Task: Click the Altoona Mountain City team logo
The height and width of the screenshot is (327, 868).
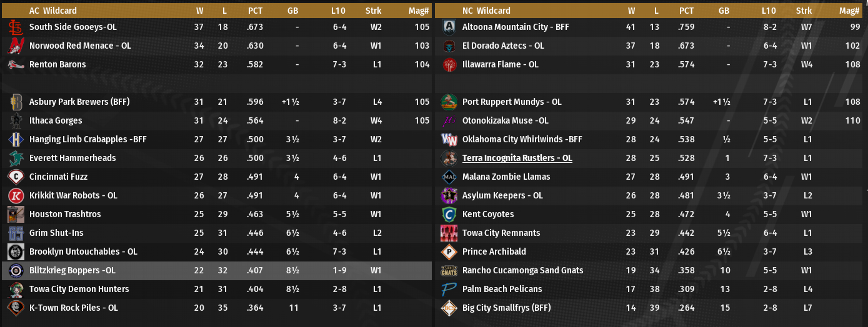Action: point(449,27)
